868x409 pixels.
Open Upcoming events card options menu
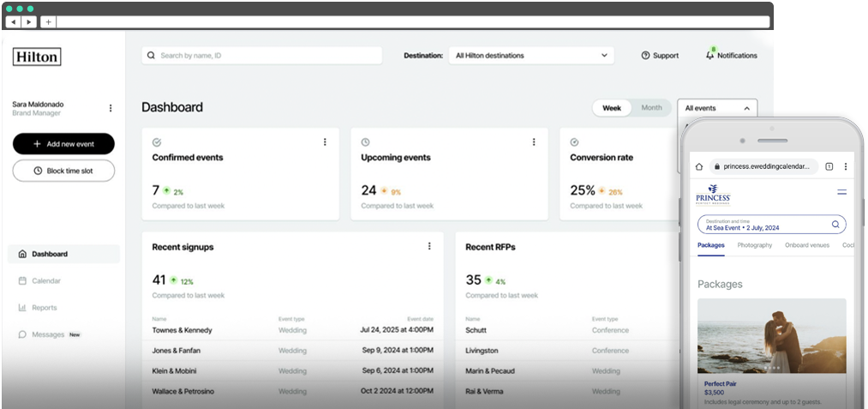(534, 141)
